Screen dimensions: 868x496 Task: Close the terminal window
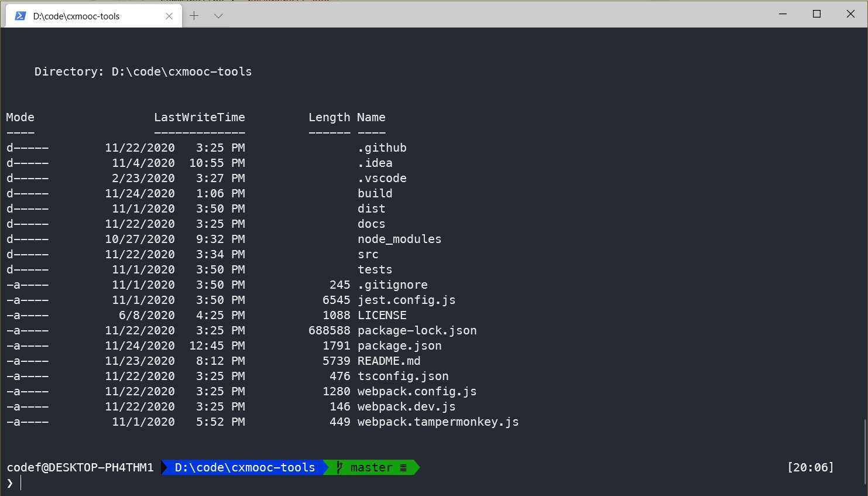coord(850,14)
